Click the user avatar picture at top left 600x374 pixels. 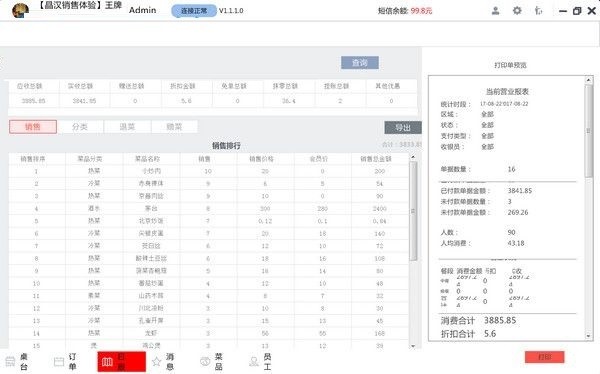tap(20, 10)
